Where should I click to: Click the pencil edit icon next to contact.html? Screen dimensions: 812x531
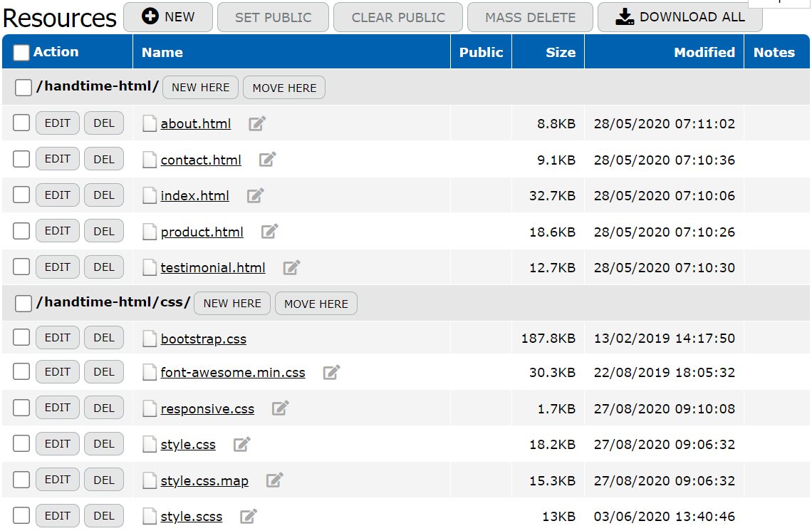(267, 160)
